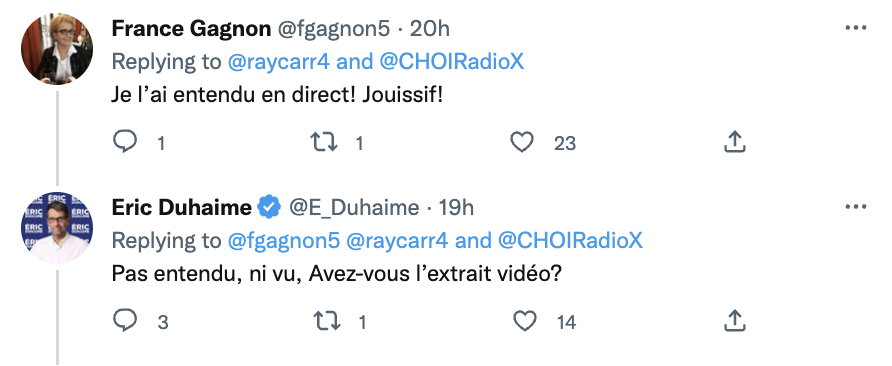Screen dimensions: 892x366
Task: Open France Gagnon's profile picture
Action: tap(57, 49)
